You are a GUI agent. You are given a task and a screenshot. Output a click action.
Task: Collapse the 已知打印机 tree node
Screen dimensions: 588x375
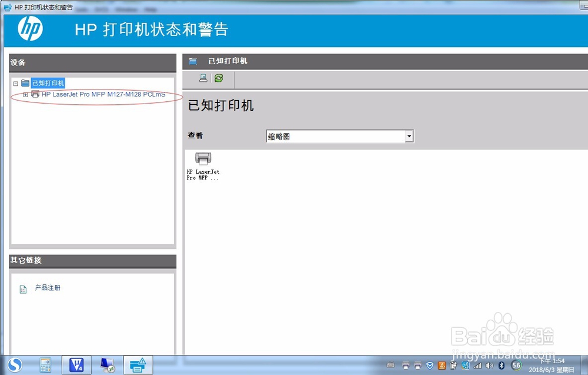(16, 84)
